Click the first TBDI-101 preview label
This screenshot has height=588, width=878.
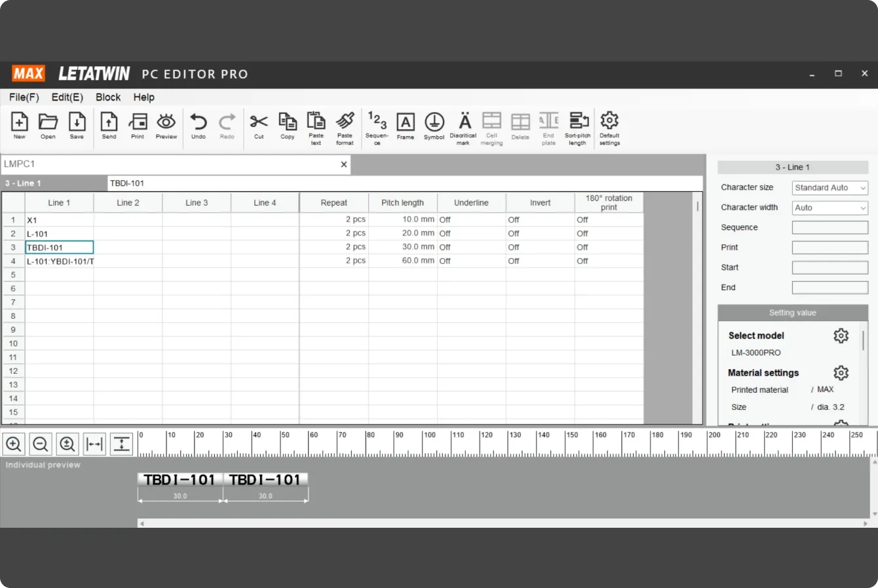coord(180,480)
